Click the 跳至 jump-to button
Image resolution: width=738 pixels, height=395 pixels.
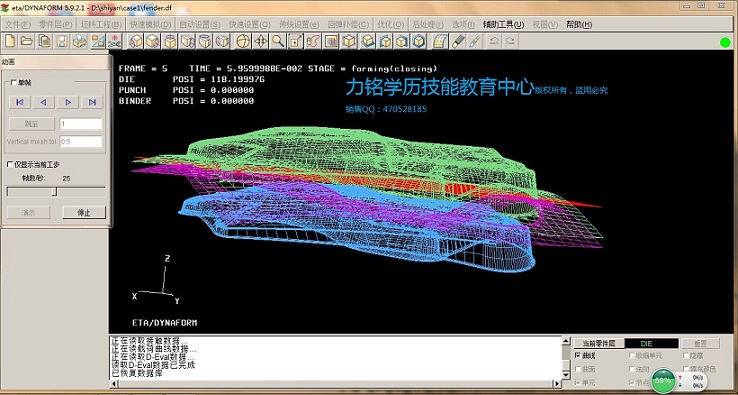(32, 124)
